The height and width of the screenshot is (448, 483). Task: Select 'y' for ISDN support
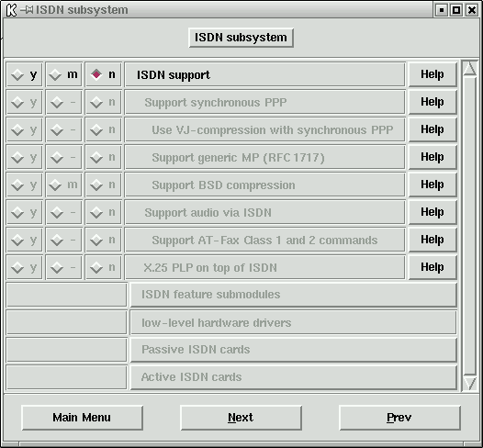(25, 74)
